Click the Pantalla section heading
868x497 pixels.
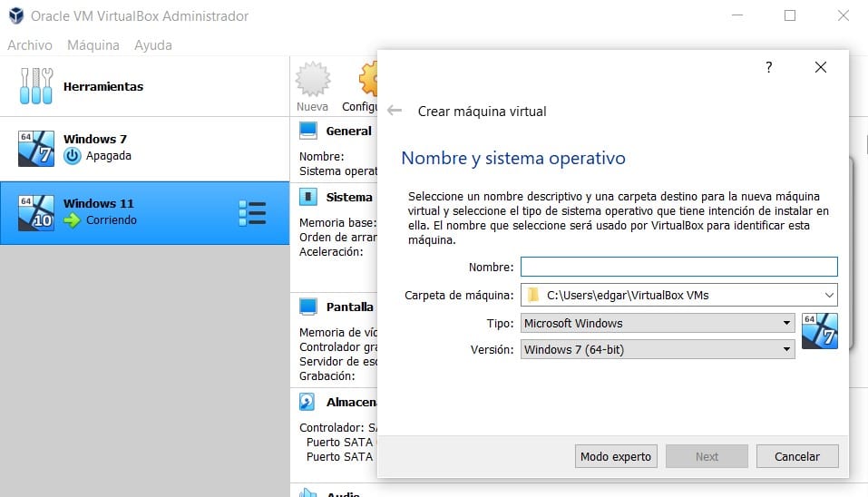(350, 307)
